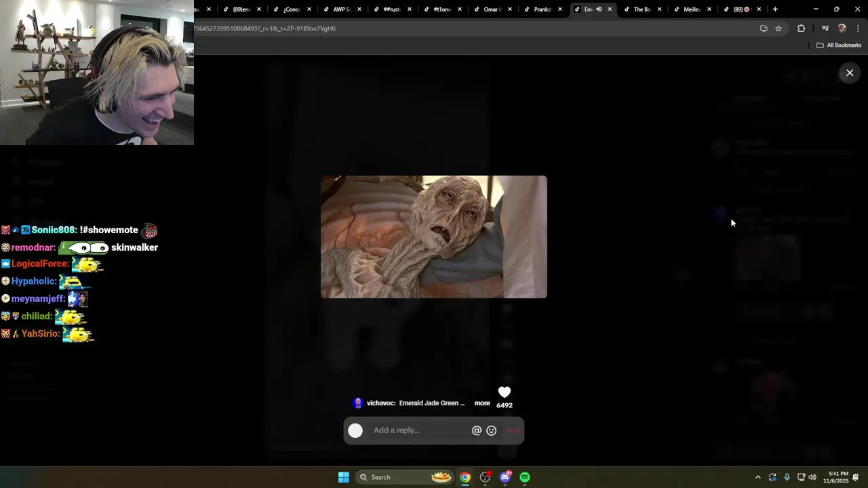The image size is (868, 488).
Task: Mute the playing tab via speaker icon
Action: [599, 9]
